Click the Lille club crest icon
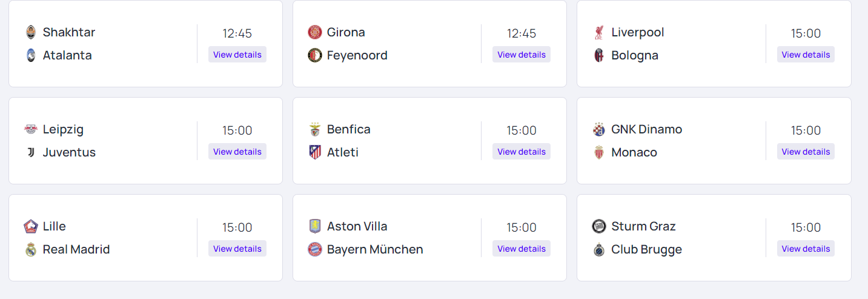Screen dimensions: 868x299 click(x=31, y=226)
